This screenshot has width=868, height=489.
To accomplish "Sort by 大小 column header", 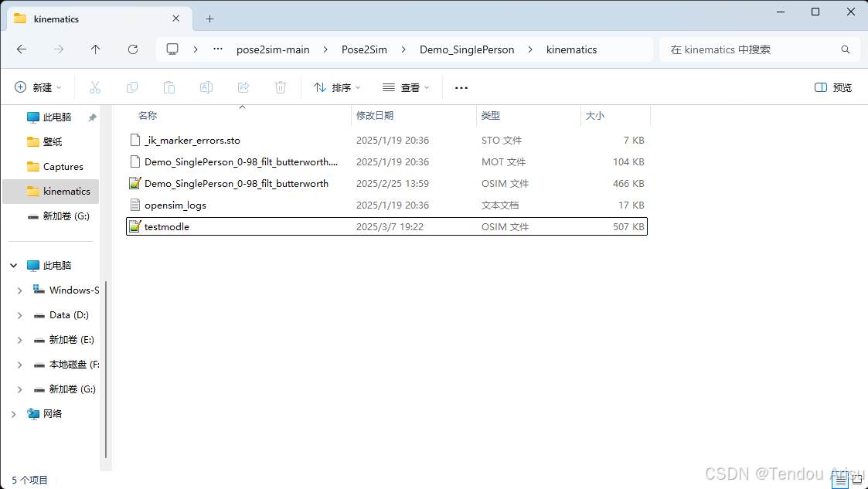I will (x=595, y=116).
